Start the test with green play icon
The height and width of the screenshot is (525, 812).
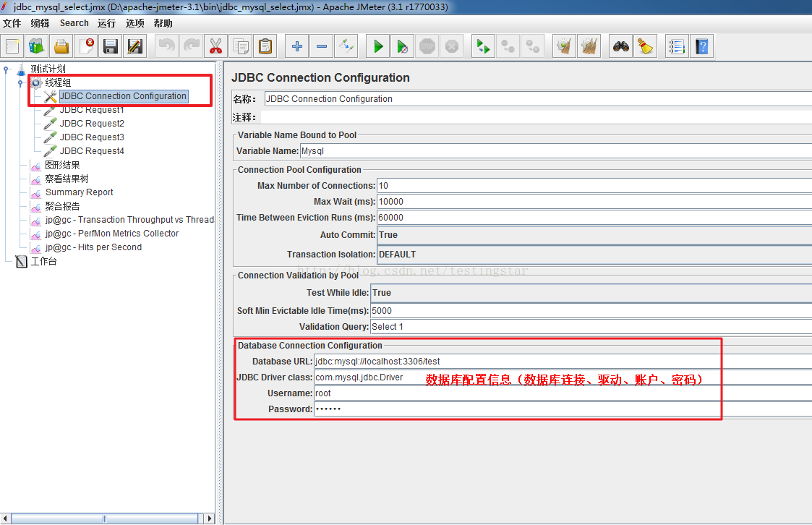(x=378, y=46)
